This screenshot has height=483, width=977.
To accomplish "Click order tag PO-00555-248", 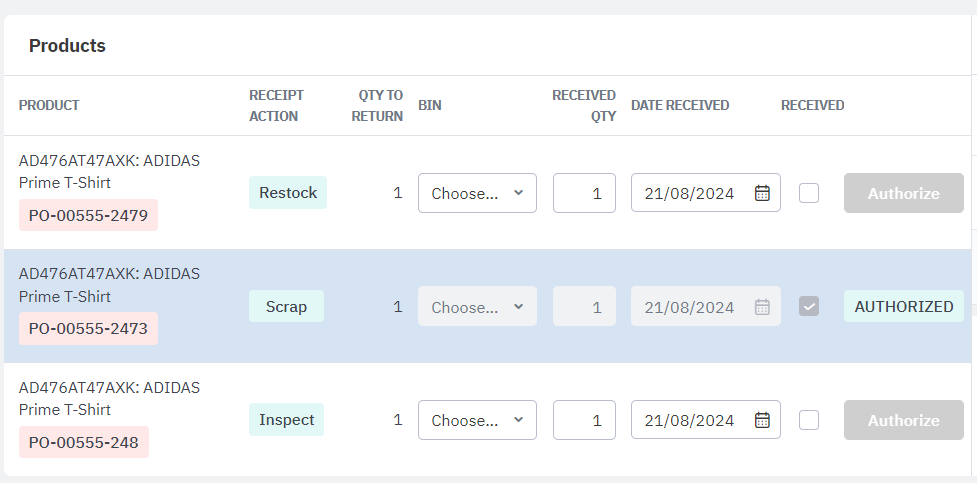I will (84, 442).
